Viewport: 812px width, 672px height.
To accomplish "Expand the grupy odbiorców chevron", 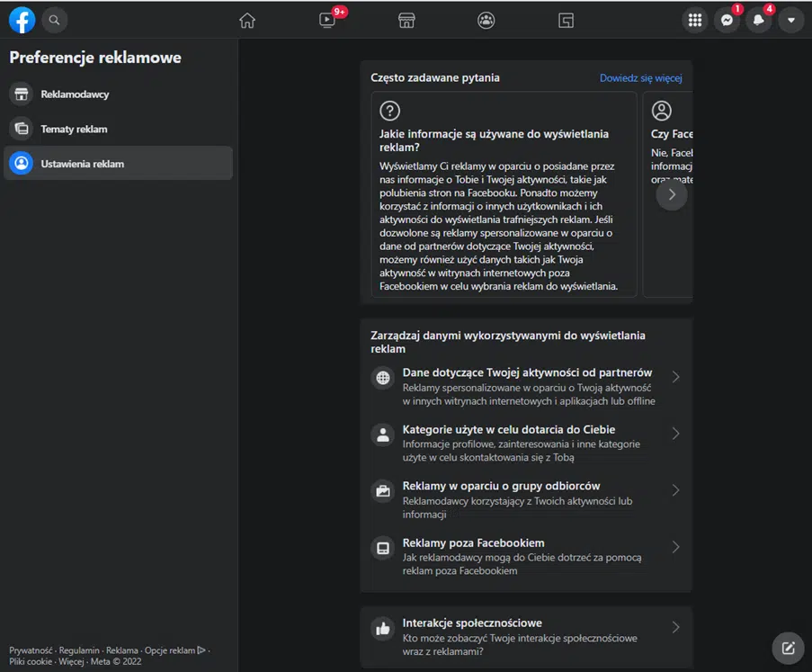I will (676, 490).
